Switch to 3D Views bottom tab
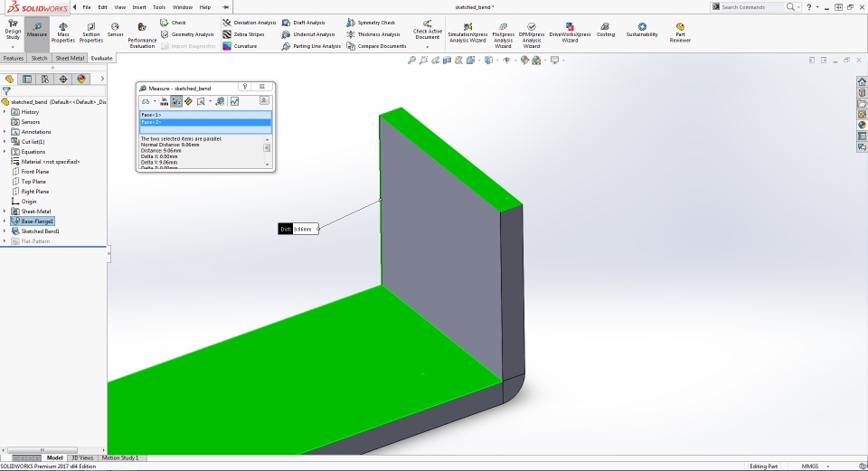868x471 pixels. tap(82, 457)
